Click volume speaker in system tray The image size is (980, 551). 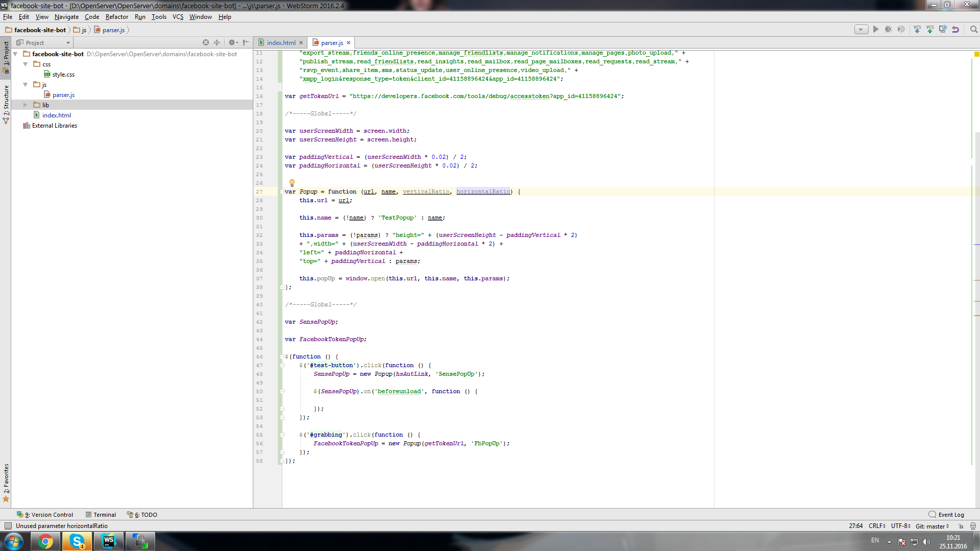[926, 542]
